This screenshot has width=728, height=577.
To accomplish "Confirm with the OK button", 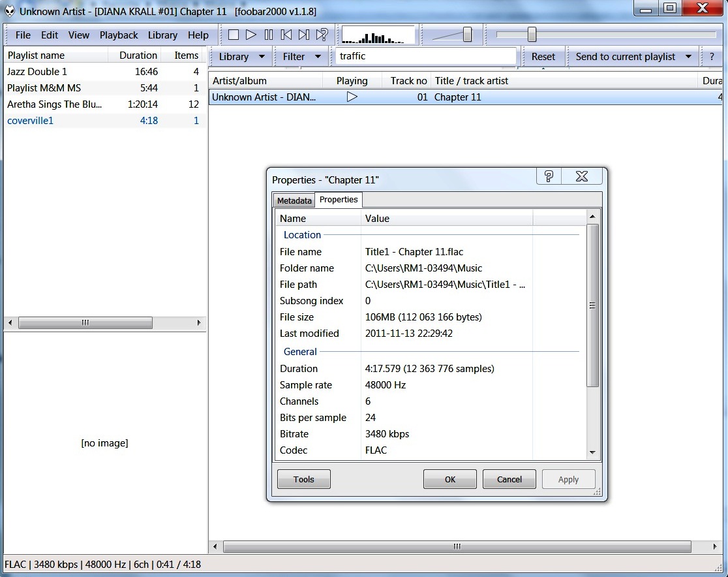I will click(450, 479).
